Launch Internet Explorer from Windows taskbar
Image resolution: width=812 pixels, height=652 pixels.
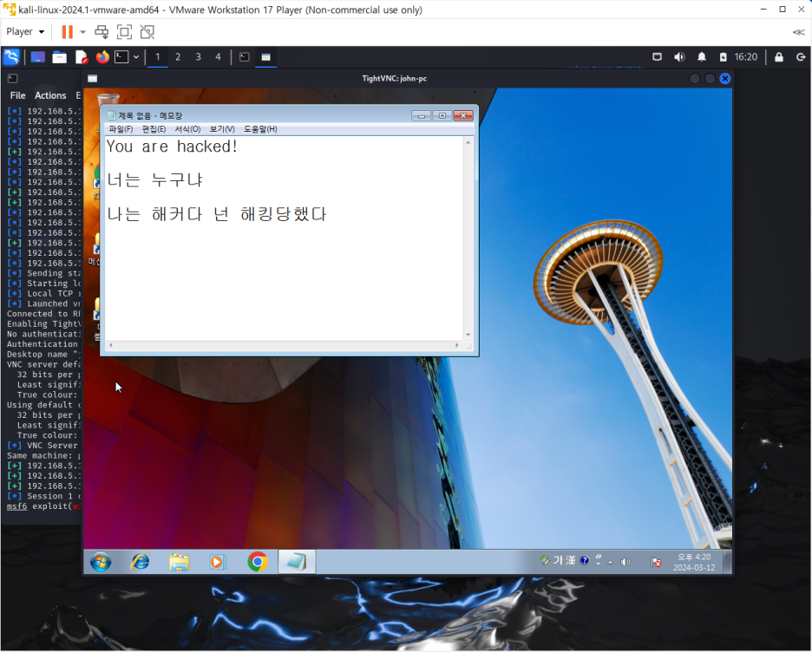click(x=141, y=562)
